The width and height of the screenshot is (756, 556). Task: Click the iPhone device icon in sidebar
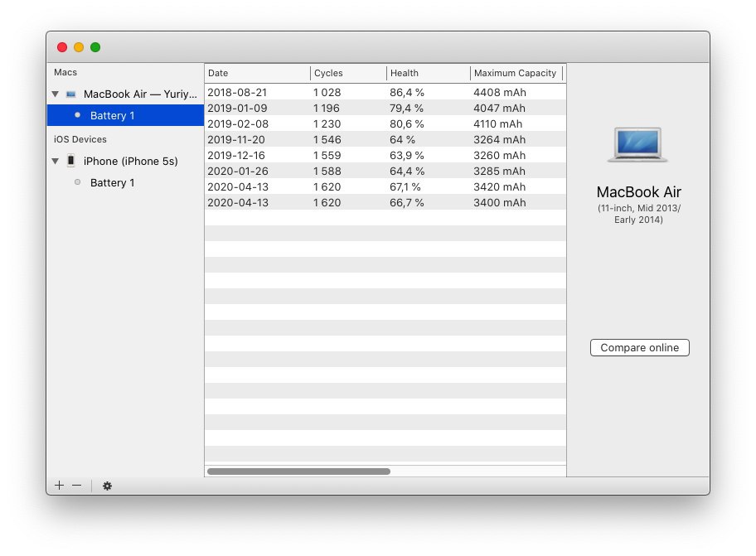tap(71, 161)
